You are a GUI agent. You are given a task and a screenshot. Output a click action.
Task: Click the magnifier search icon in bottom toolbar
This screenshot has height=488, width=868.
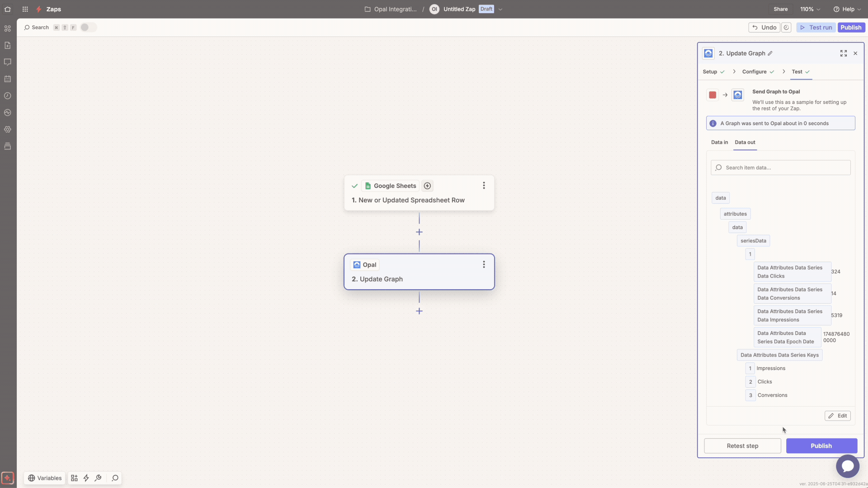point(115,478)
